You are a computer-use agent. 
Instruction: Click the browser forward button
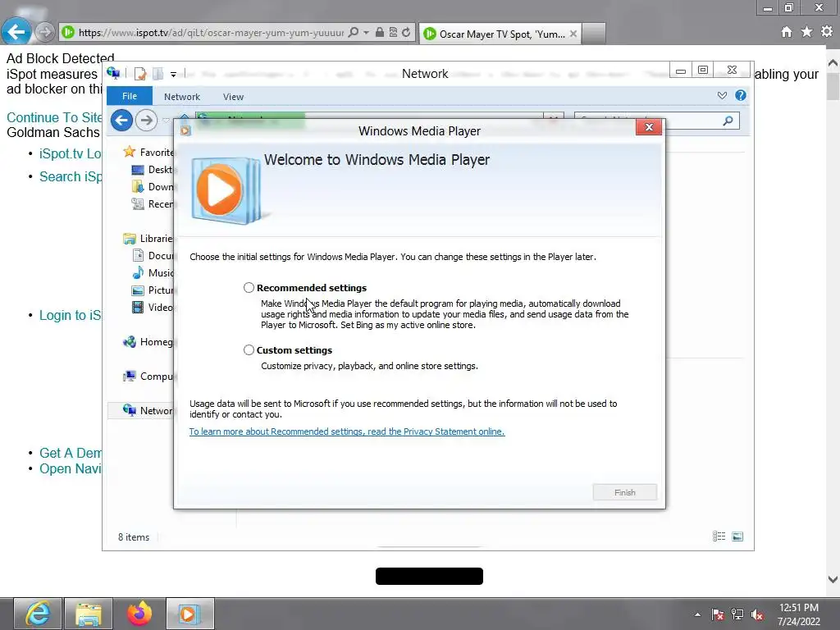pyautogui.click(x=45, y=32)
